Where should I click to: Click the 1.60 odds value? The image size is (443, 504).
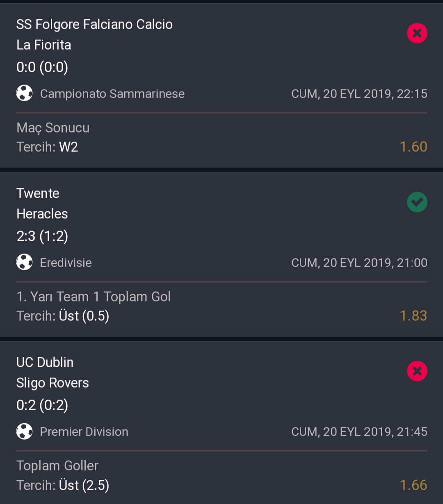point(413,147)
